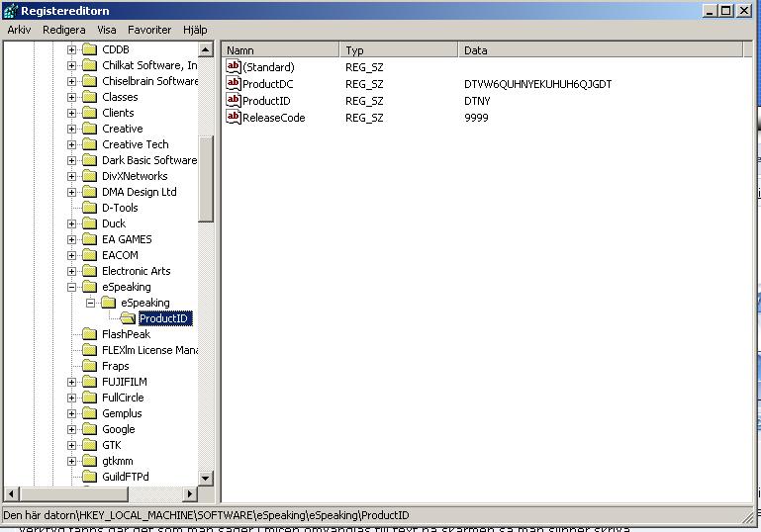Click tree scrollbar up arrow
Image resolution: width=761 pixels, height=532 pixels.
click(205, 49)
